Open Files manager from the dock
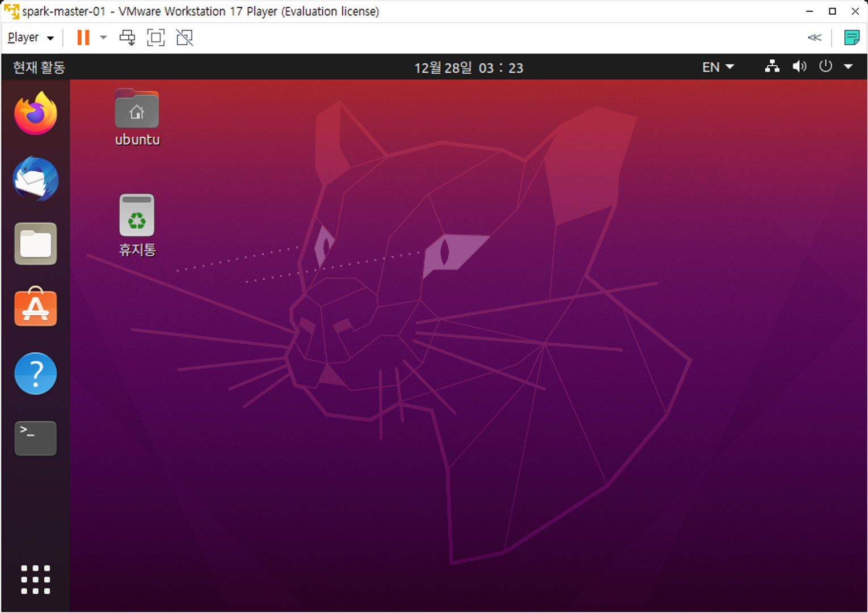The image size is (868, 613). [36, 244]
